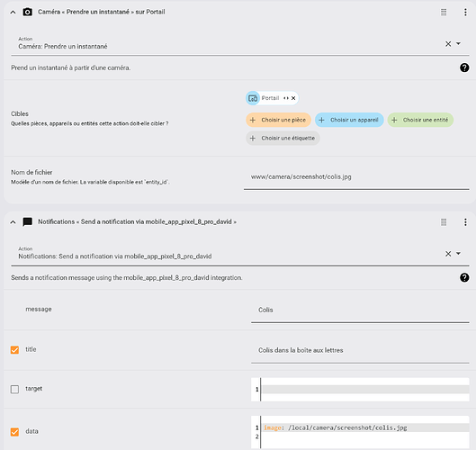476x450 pixels.
Task: Open help for the notification action
Action: [464, 277]
